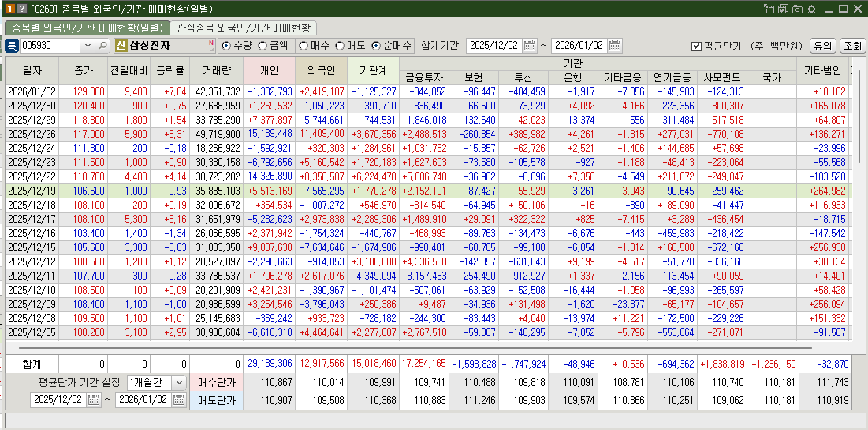Click the blue 통 integration icon

[x=12, y=46]
